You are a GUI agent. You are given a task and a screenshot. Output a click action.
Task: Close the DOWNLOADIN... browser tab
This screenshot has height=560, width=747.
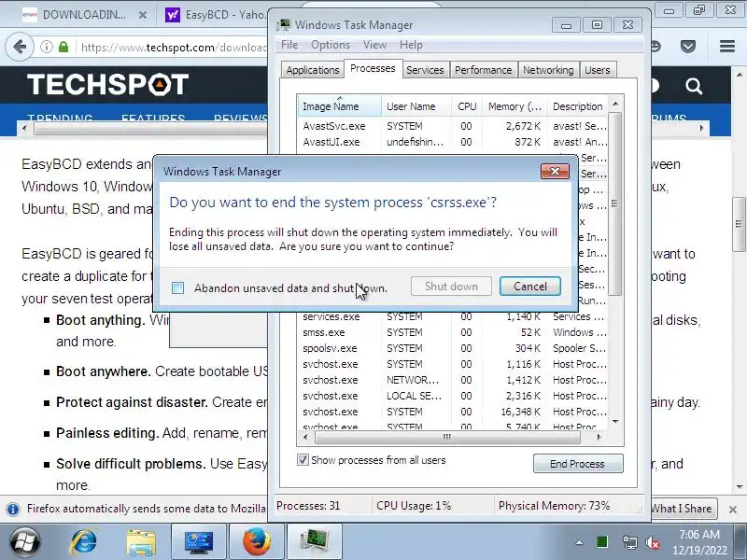(x=143, y=15)
